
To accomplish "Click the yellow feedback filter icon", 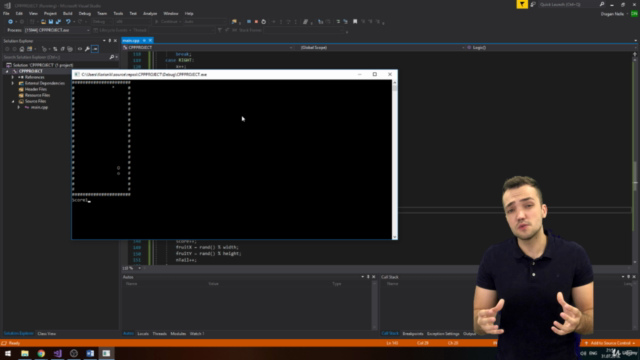I will (522, 4).
